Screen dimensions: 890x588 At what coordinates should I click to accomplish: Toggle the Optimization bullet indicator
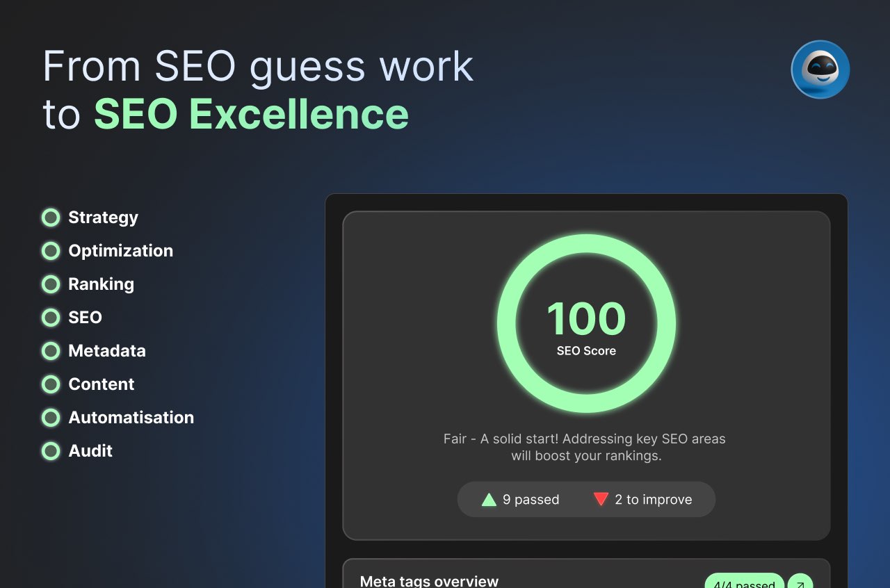(51, 251)
